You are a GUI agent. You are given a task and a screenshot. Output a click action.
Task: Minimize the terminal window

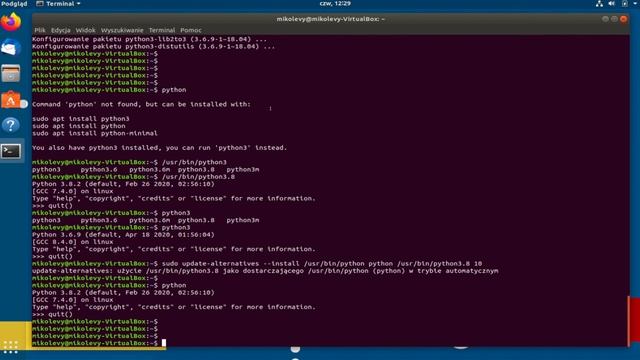605,19
